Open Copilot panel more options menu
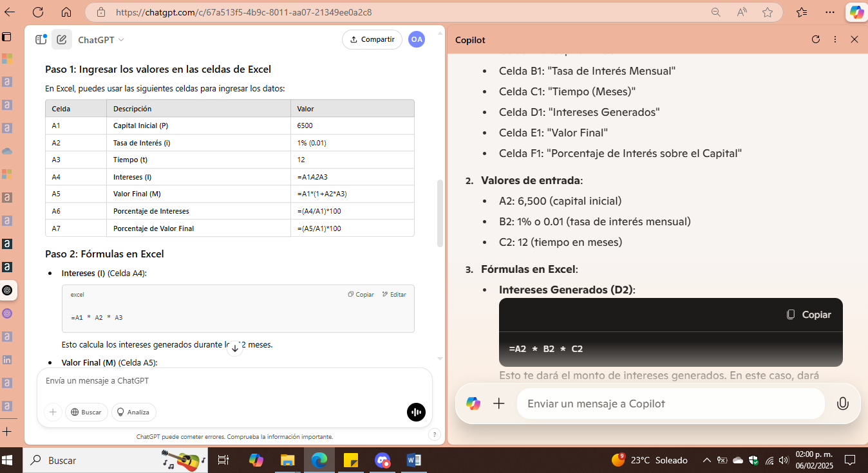Image resolution: width=868 pixels, height=473 pixels. pos(835,39)
